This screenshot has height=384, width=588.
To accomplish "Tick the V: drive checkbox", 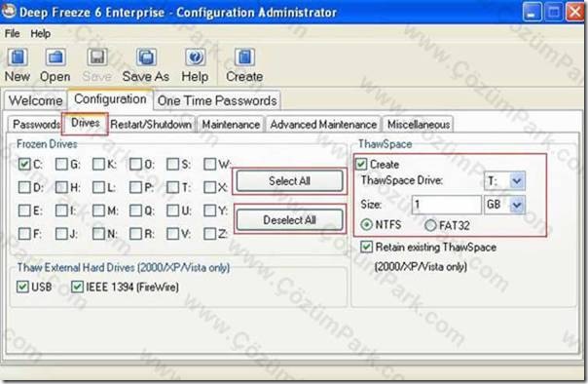I will tap(173, 234).
